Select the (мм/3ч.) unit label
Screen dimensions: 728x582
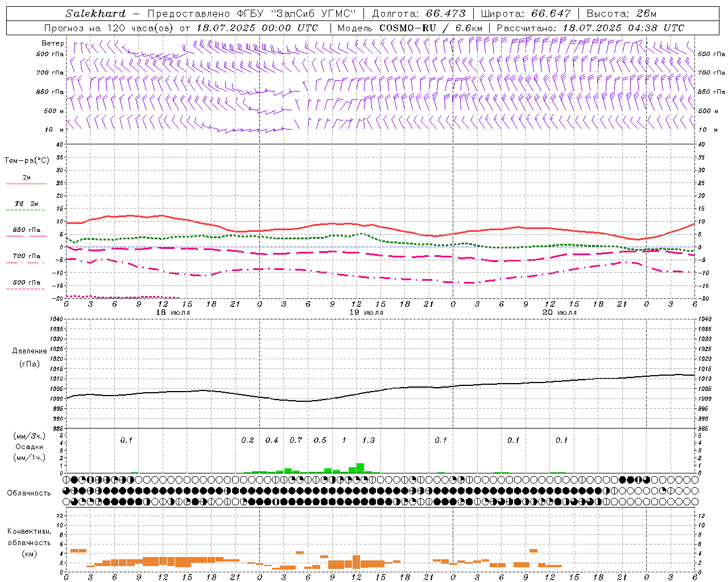pyautogui.click(x=30, y=436)
